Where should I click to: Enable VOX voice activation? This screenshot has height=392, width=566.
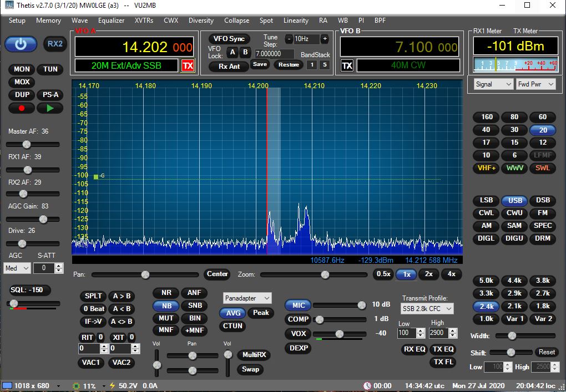[x=298, y=334]
